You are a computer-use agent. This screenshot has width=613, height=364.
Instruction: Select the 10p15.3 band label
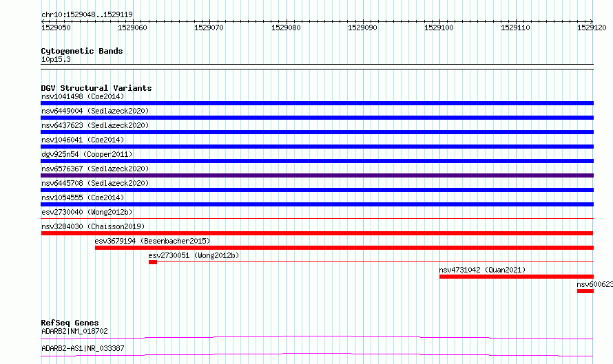(56, 59)
